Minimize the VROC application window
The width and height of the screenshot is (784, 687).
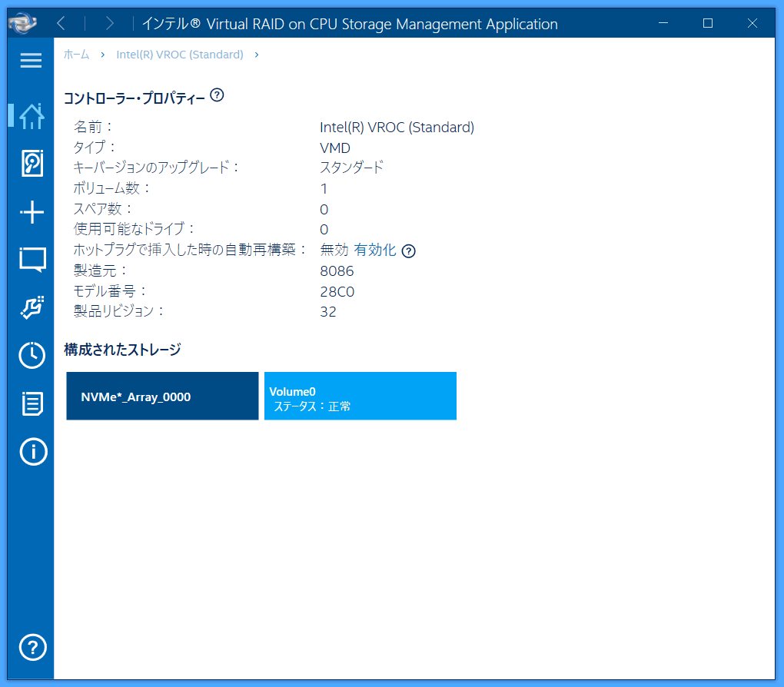[663, 23]
